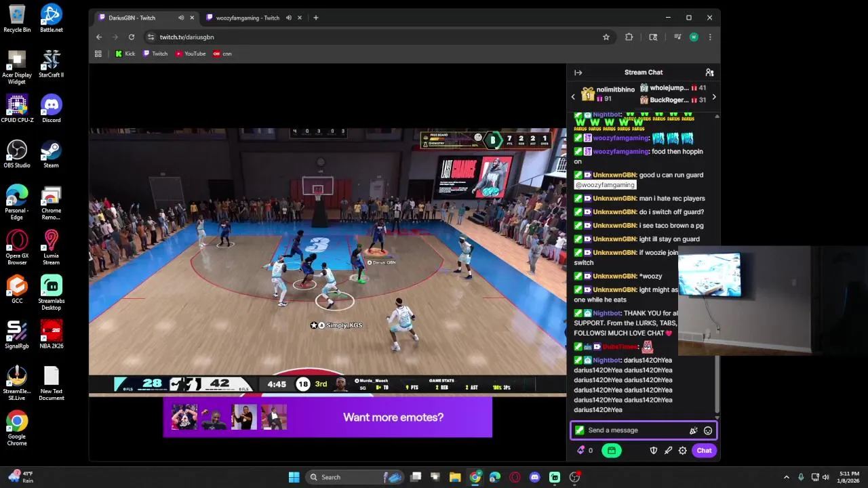This screenshot has height=488, width=868.
Task: Open the browser extensions menu
Action: coord(629,37)
